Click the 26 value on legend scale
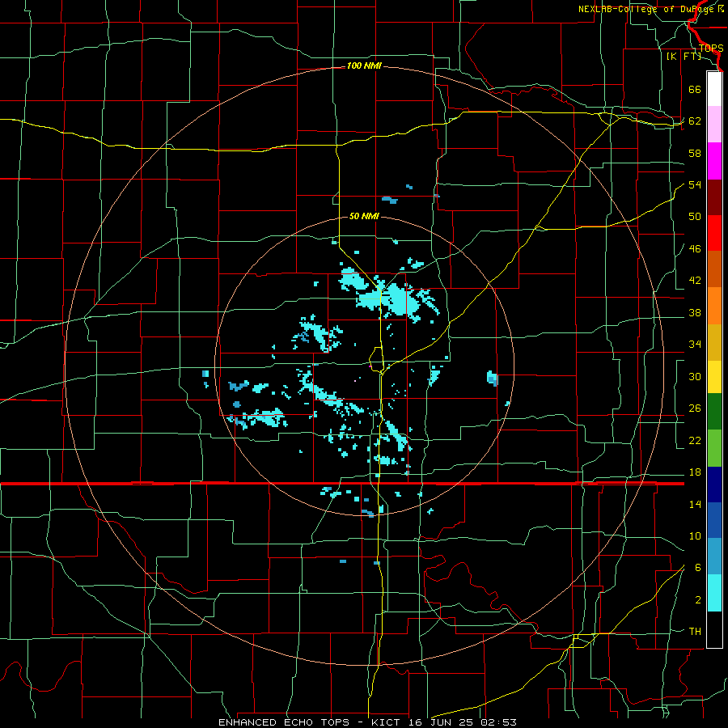Viewport: 728px width, 728px height. pos(695,408)
